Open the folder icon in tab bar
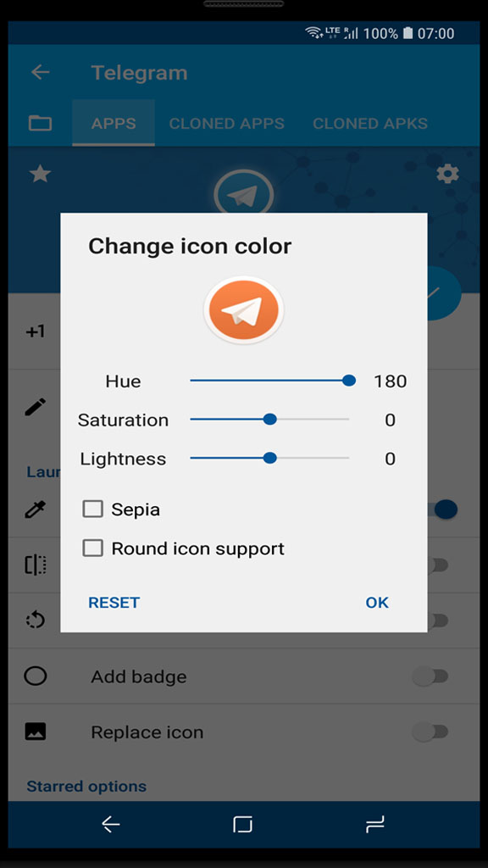 click(40, 123)
